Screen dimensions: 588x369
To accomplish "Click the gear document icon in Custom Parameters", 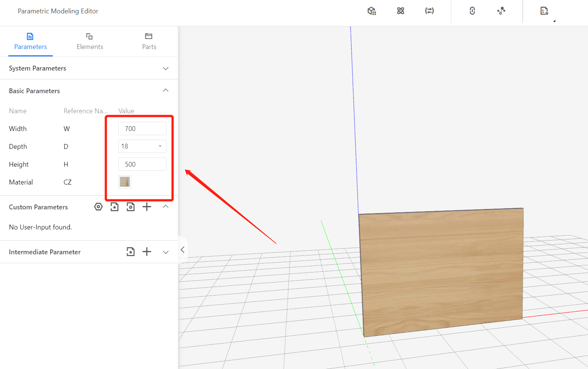I will pyautogui.click(x=131, y=207).
